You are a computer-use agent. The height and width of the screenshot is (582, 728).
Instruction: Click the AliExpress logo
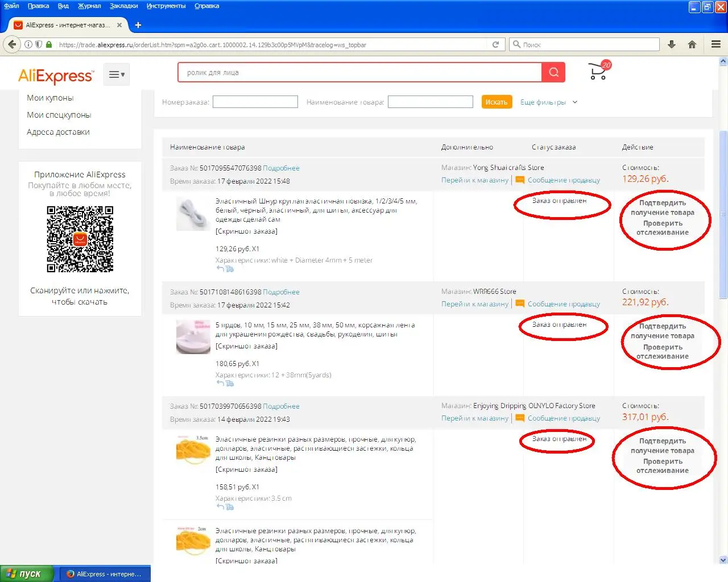point(56,76)
